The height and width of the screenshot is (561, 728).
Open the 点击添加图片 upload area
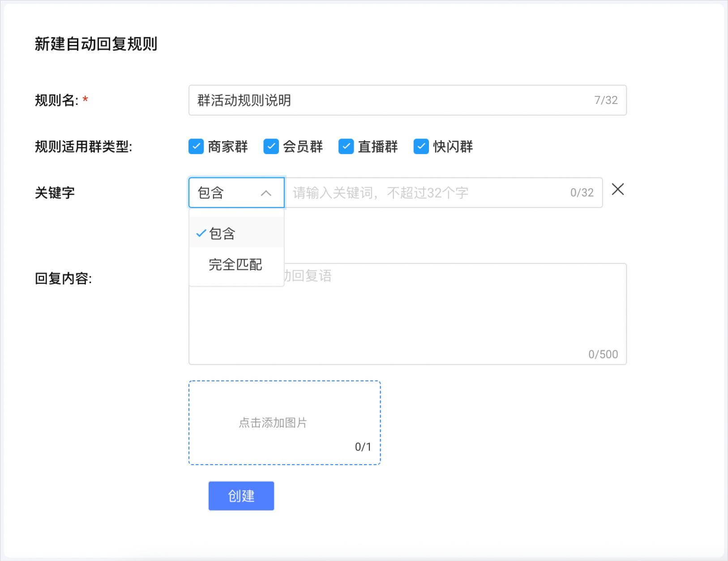(284, 423)
